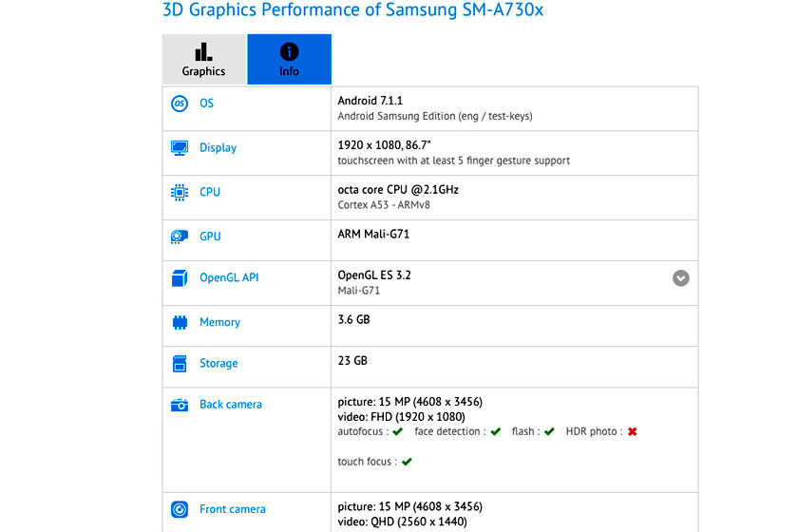Select 'video: QHD (2560 x 1440)' text
Screen dimensions: 798x532
click(x=403, y=522)
